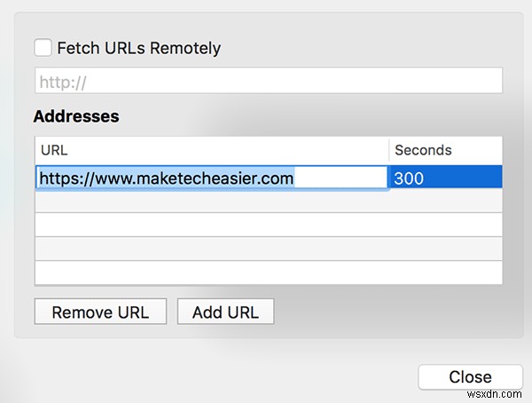Click the Seconds column header
Viewport: 532px width, 403px height.
(445, 150)
